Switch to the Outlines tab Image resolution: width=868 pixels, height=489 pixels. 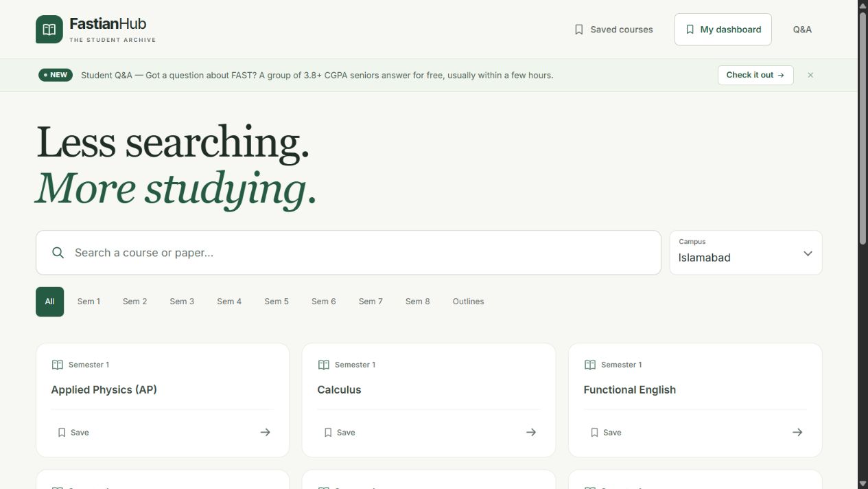pos(469,302)
